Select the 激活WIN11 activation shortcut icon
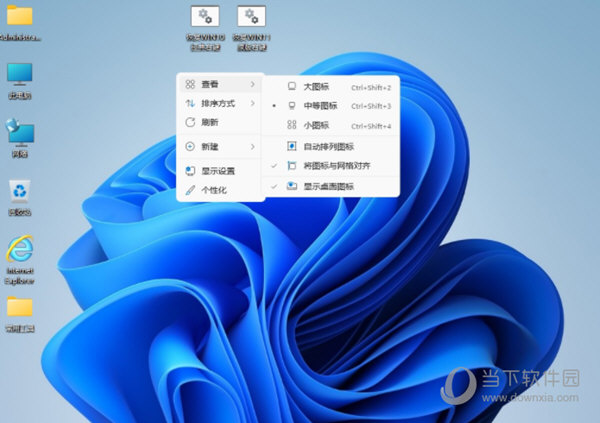Image resolution: width=600 pixels, height=423 pixels. 251,28
